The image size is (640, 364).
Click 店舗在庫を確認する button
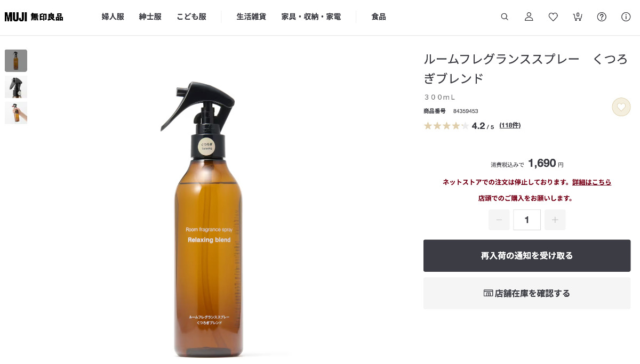click(527, 293)
